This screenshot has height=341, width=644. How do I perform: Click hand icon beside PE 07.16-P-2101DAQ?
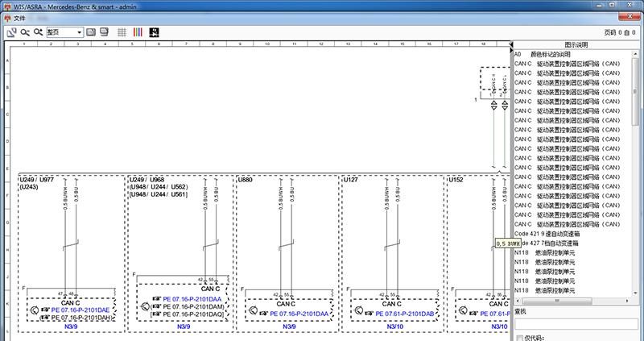[x=156, y=314]
